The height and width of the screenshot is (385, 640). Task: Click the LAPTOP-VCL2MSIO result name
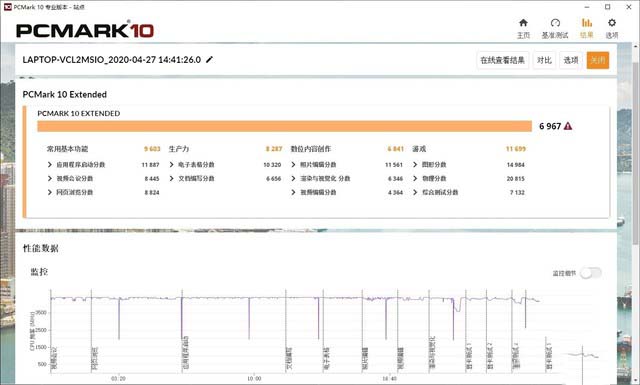pos(111,60)
